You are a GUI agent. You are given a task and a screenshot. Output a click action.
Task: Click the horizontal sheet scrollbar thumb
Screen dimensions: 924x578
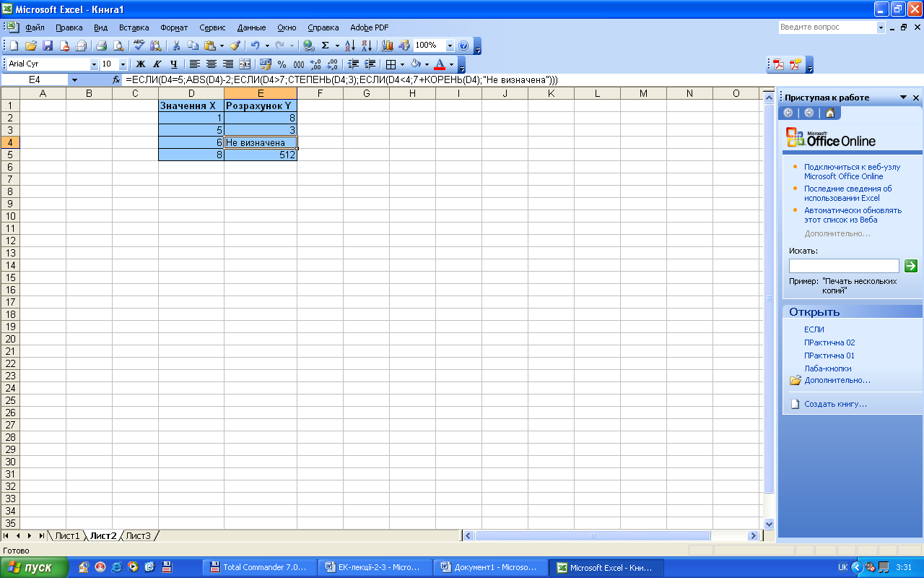point(593,536)
